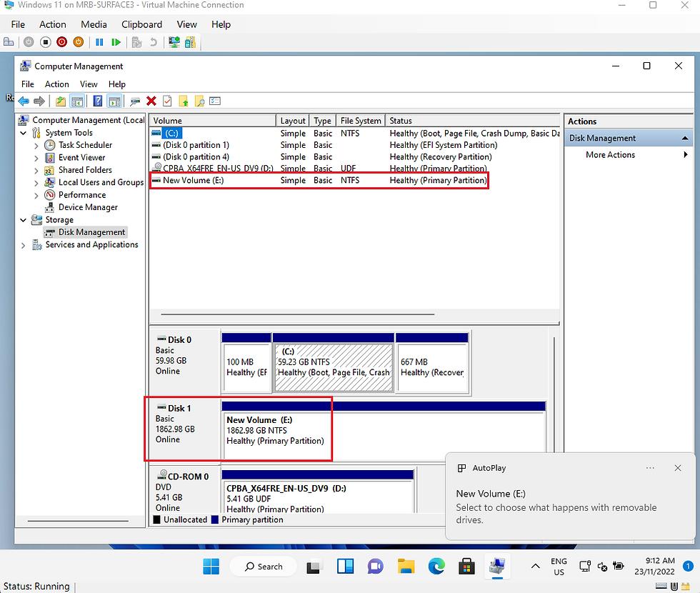Open File Explorer from the taskbar
The image size is (700, 593).
pyautogui.click(x=406, y=567)
